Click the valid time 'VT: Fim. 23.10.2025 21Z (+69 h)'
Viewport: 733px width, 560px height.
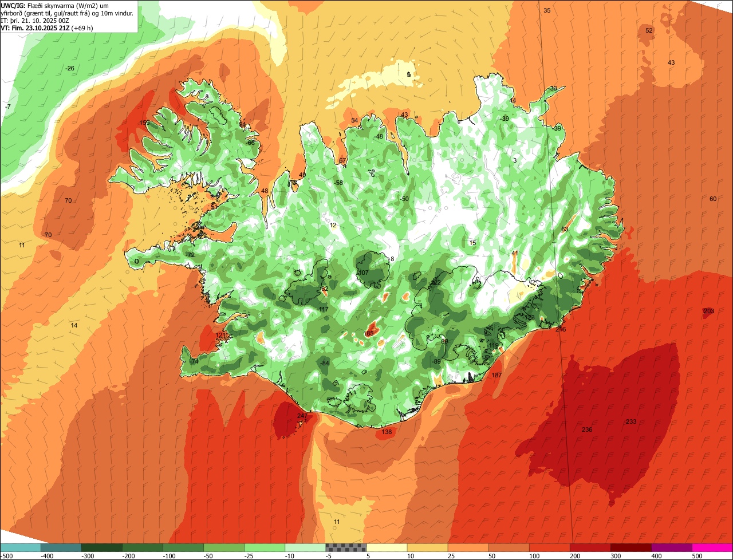click(47, 27)
